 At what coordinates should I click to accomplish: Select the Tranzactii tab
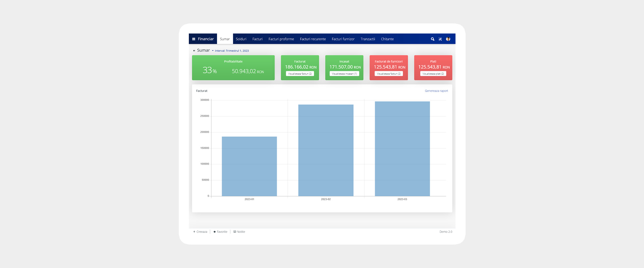point(368,39)
